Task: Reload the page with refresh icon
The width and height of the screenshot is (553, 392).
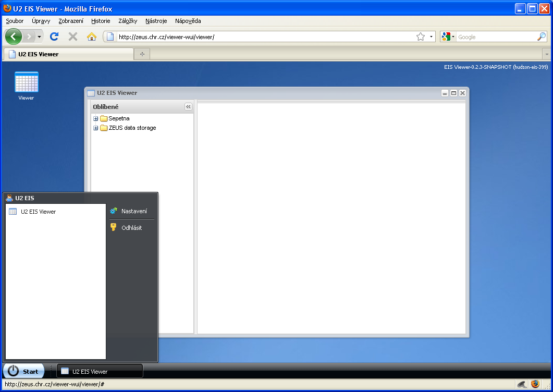Action: coord(54,36)
